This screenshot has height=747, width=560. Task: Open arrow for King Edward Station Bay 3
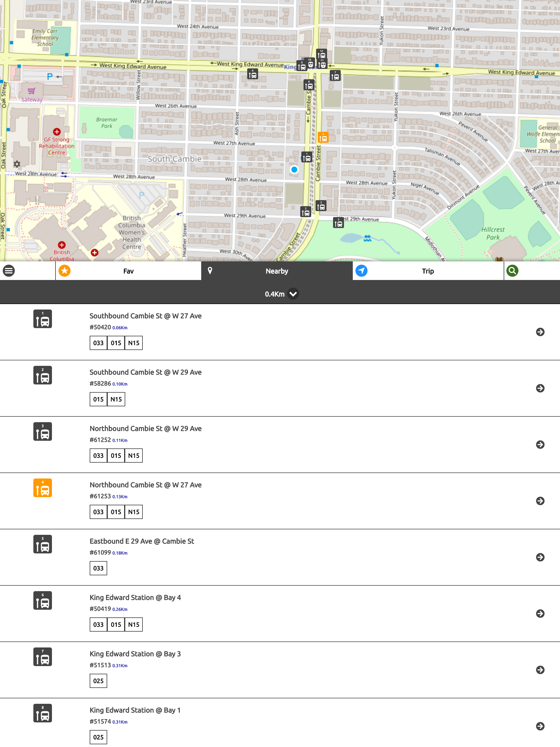[x=540, y=670]
